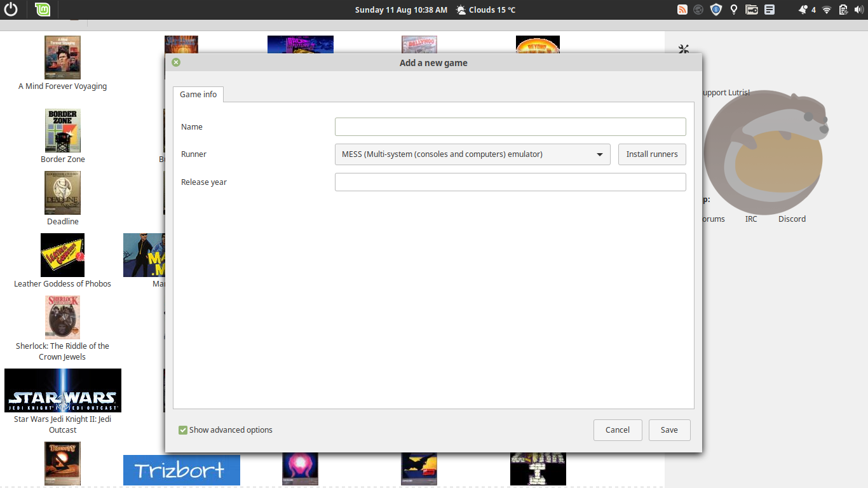Viewport: 868px width, 488px height.
Task: Select the Star Wars Jedi Knight II thumbnail
Action: click(x=62, y=390)
